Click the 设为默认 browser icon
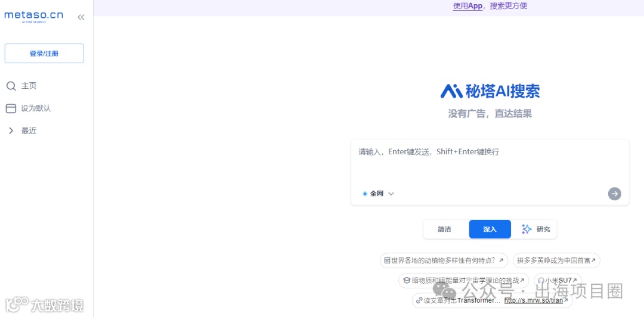Image resolution: width=644 pixels, height=317 pixels. [11, 108]
